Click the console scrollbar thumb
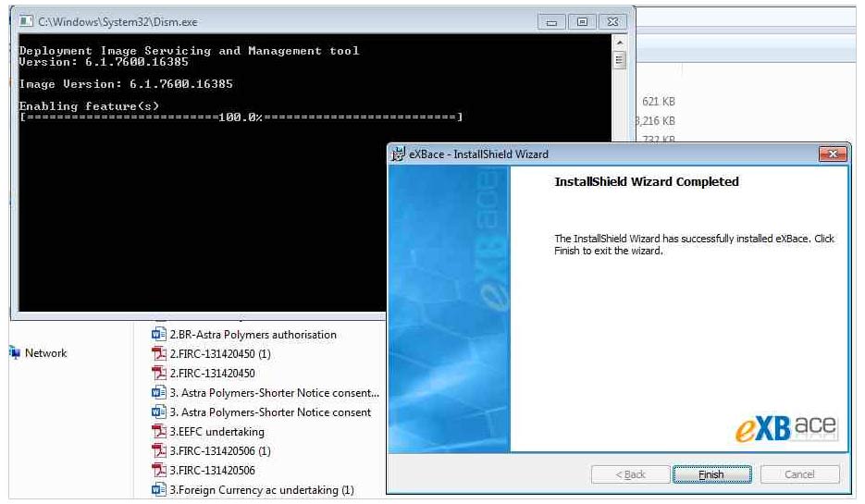Screen dimensions: 865x504 pyautogui.click(x=619, y=59)
